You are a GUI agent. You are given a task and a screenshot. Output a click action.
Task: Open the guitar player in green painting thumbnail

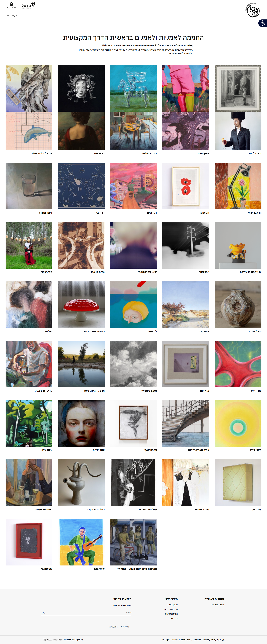pyautogui.click(x=81, y=542)
